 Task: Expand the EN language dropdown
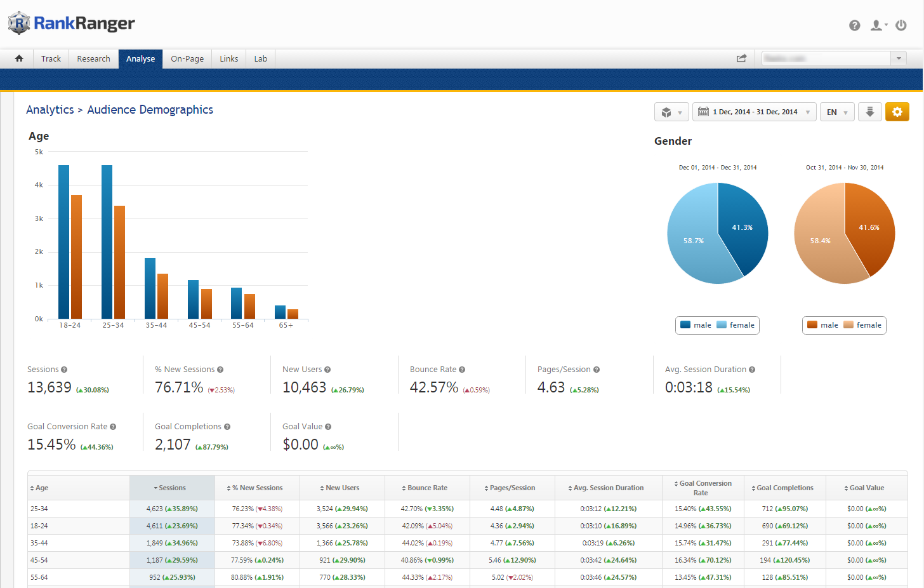tap(836, 112)
